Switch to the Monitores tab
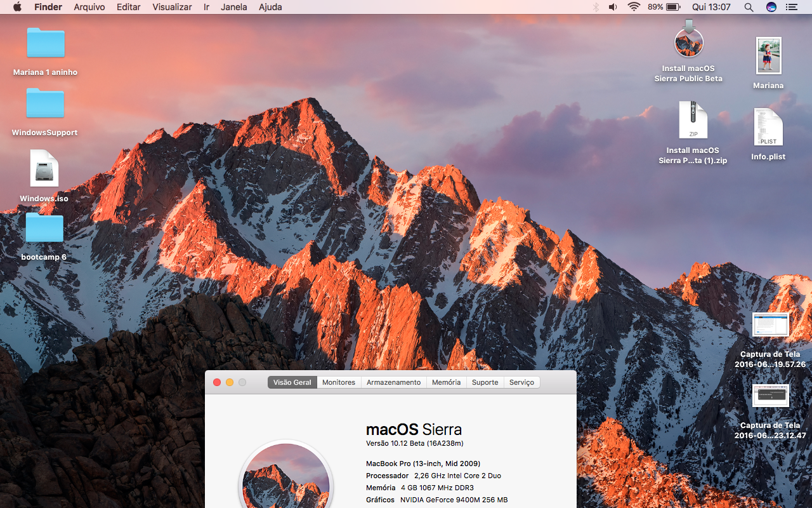Viewport: 812px width, 508px height. pyautogui.click(x=339, y=382)
